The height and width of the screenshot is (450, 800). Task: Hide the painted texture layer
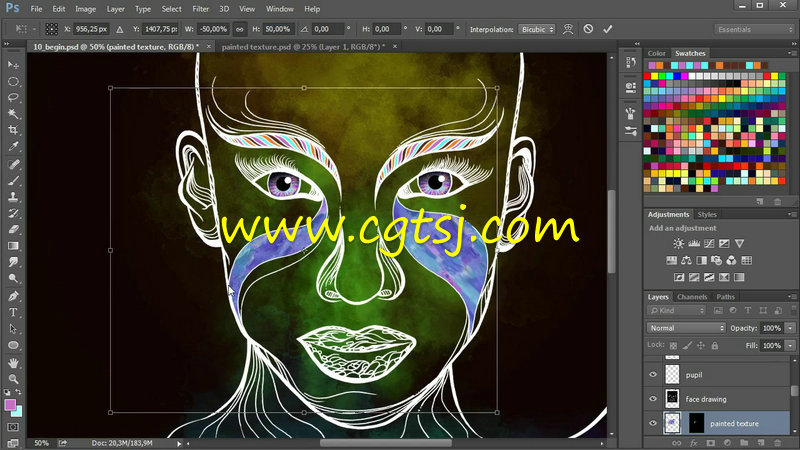[653, 423]
